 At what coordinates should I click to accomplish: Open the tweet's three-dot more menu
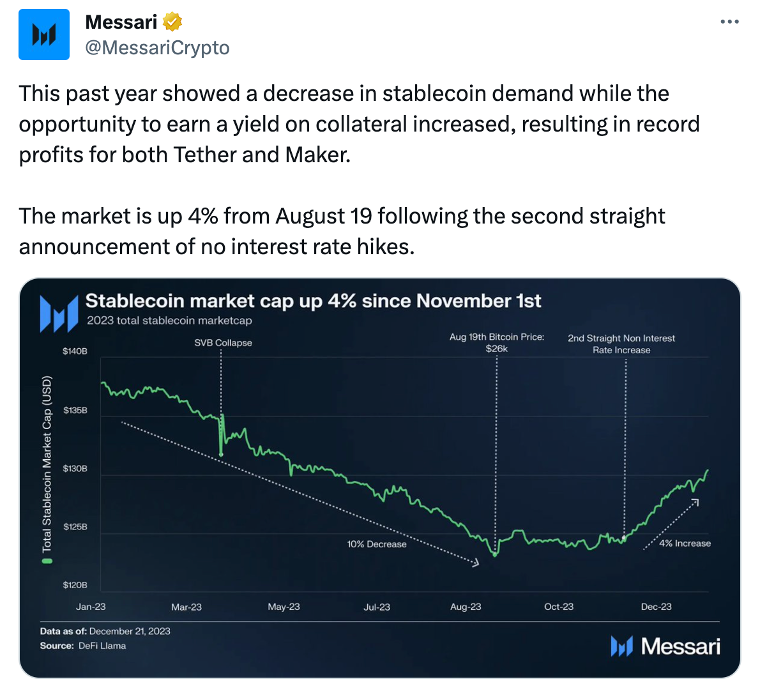pos(729,21)
